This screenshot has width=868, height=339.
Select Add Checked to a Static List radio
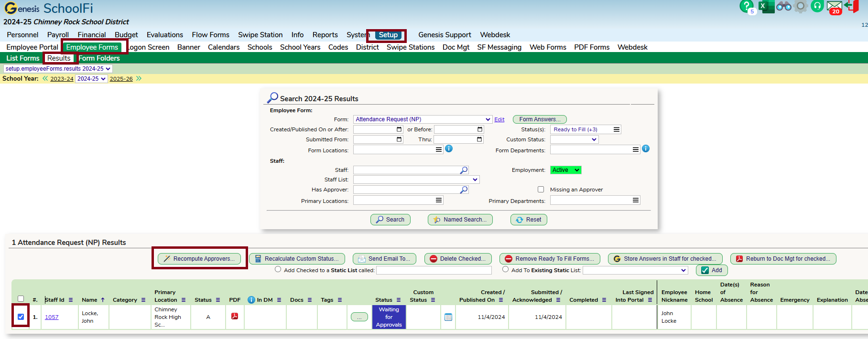[x=278, y=269]
